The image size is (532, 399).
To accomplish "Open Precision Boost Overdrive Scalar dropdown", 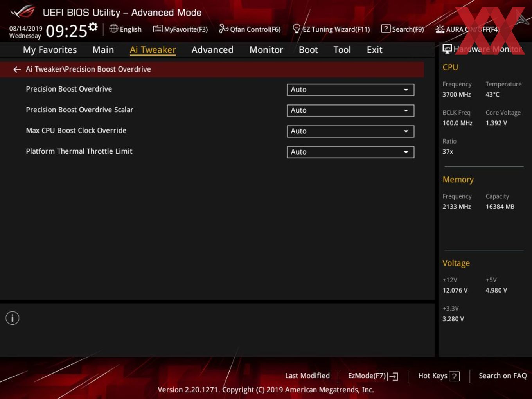I will (x=350, y=110).
